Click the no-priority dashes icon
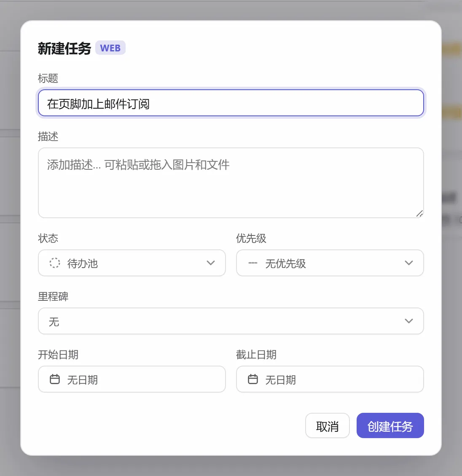This screenshot has width=462, height=476. [x=253, y=263]
